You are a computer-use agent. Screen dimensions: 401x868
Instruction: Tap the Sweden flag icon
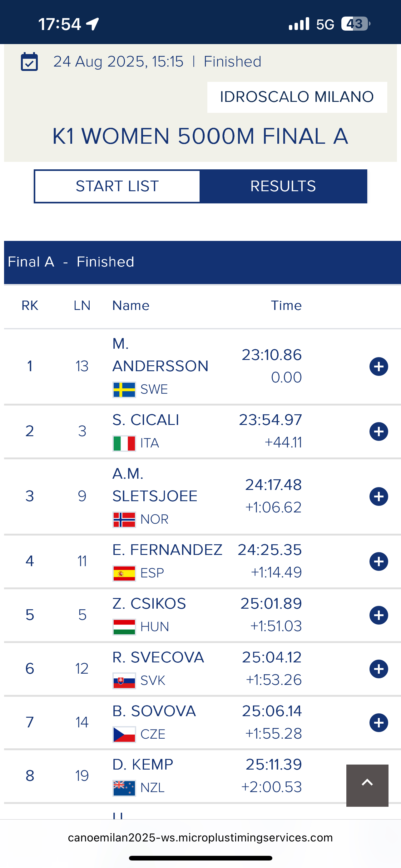pos(124,390)
